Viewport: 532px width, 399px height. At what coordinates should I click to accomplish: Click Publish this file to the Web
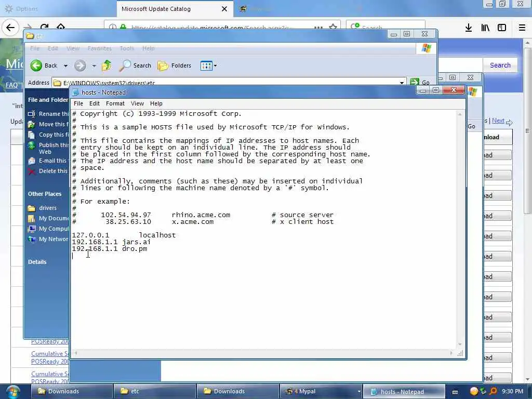(x=48, y=148)
